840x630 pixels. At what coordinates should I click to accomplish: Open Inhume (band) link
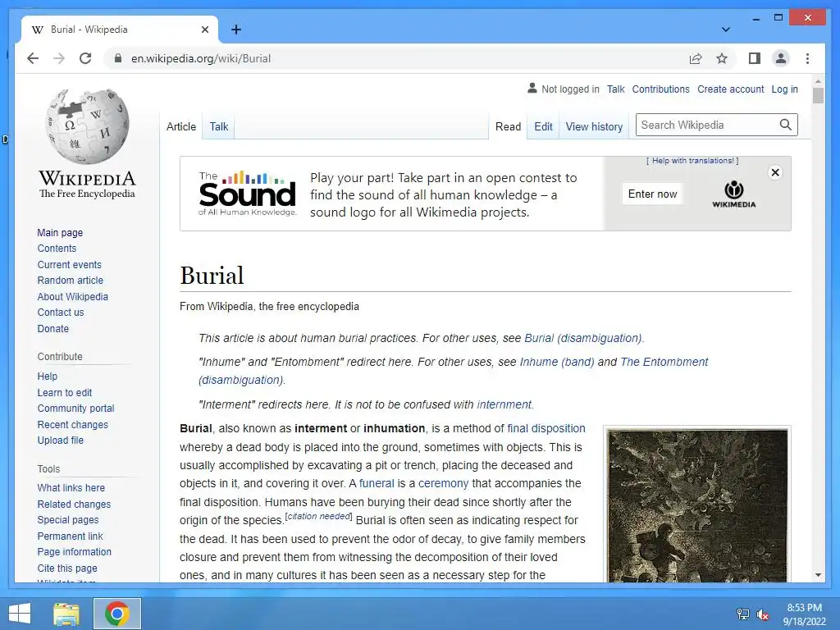(x=557, y=362)
